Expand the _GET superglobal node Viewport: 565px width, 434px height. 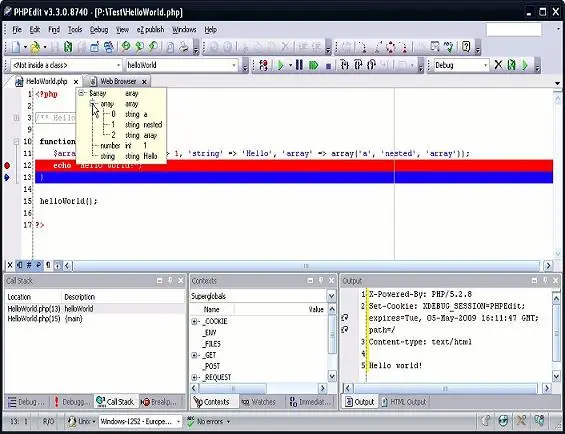pyautogui.click(x=195, y=355)
